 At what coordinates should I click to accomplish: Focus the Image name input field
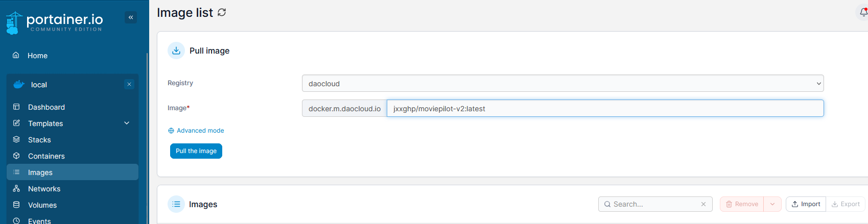click(605, 108)
